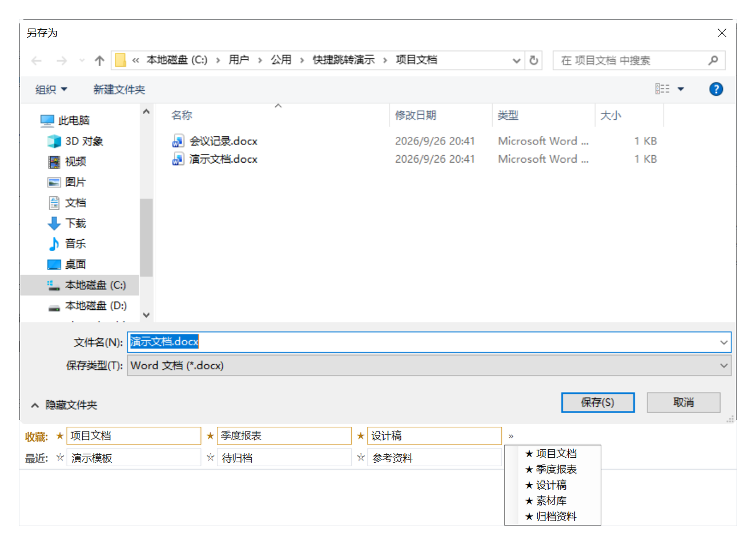Click the Word icon of 演示文档.docx in the file list
The width and height of the screenshot is (756, 545).
coord(178,159)
